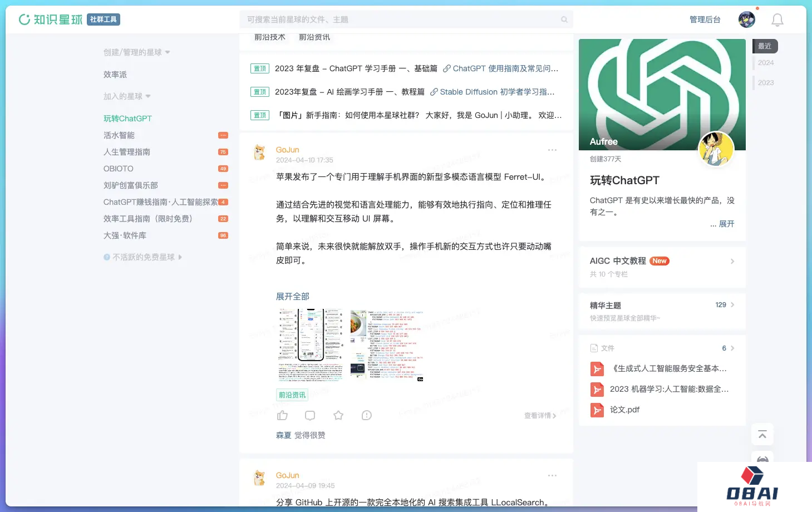
Task: Open the user avatar in header
Action: [746, 19]
